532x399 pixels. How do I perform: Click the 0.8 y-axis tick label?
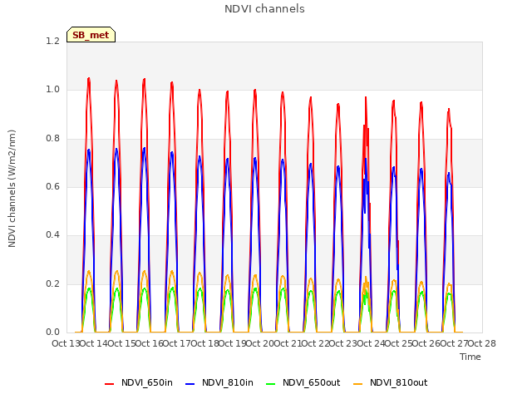(x=52, y=138)
